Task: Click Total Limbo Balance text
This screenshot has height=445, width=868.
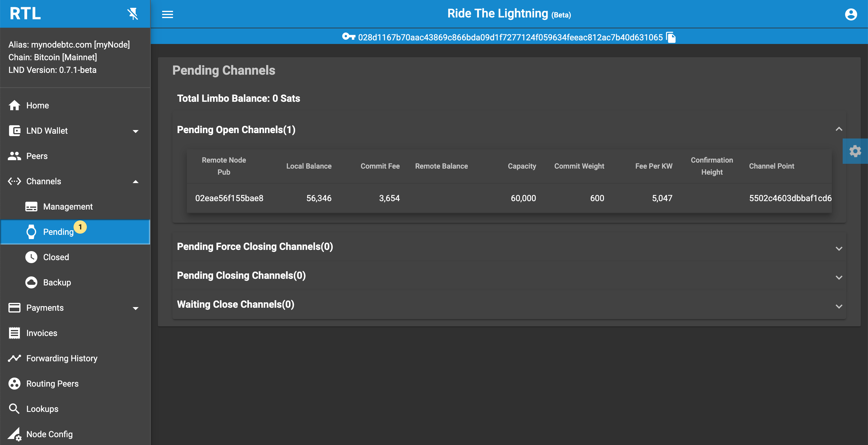Action: click(239, 98)
